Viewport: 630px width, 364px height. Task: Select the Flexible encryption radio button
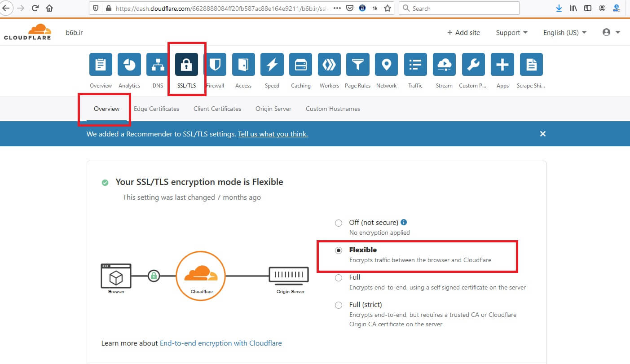[x=339, y=250]
